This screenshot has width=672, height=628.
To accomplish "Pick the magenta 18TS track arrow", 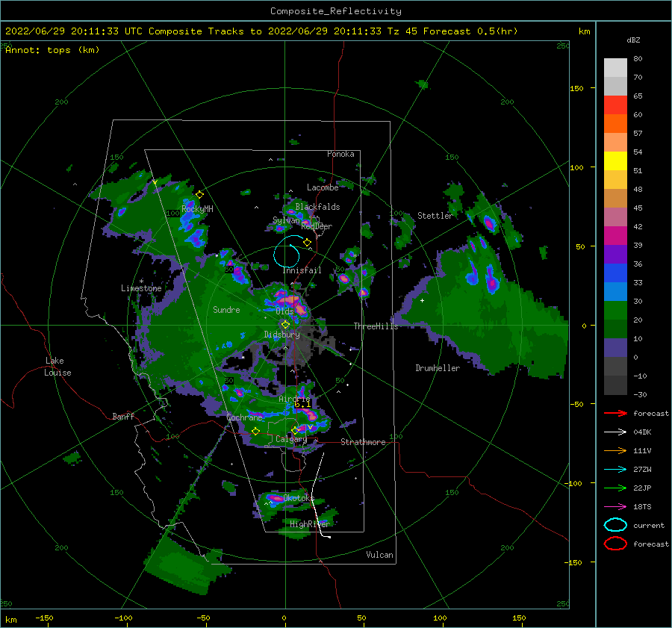I will [x=615, y=507].
